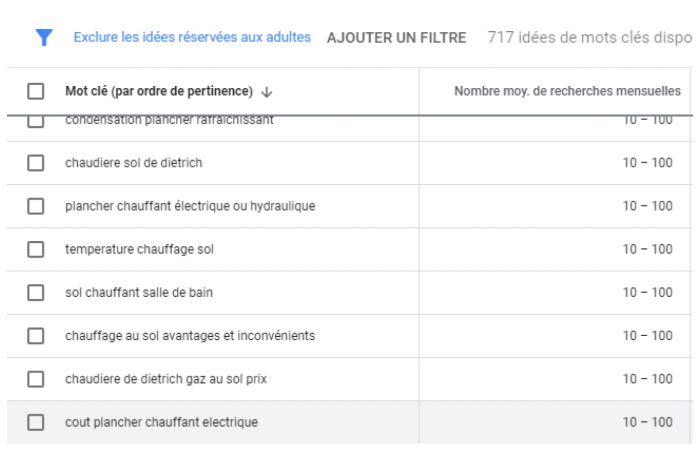Sort by Mot clé (par ordre de pertinence)
This screenshot has width=700, height=467.
tap(158, 92)
